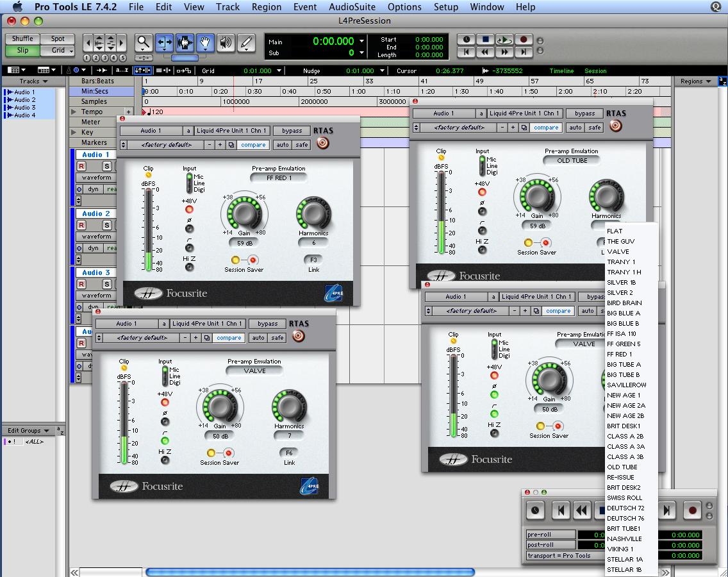728x577 pixels.
Task: Click safe in FF RED 1 plugin window
Action: (302, 145)
